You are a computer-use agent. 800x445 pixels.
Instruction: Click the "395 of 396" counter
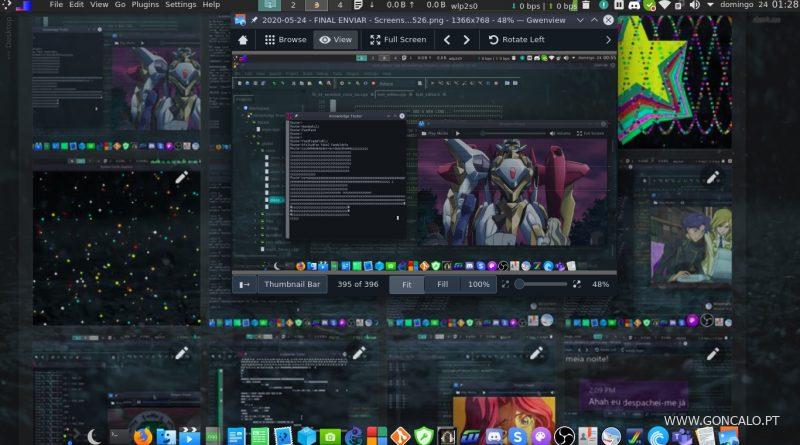click(358, 284)
